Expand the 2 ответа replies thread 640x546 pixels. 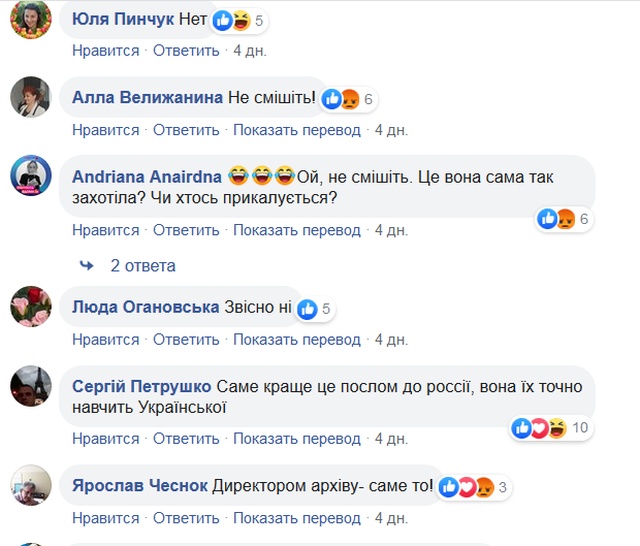142,266
